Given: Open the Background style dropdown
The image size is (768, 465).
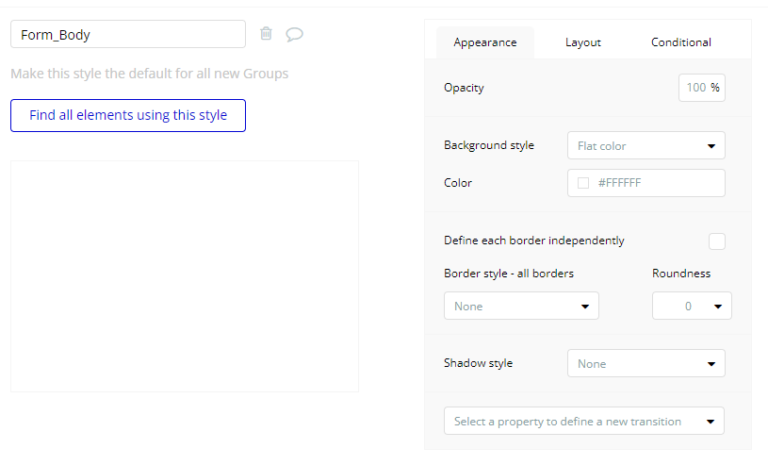Looking at the screenshot, I should (x=645, y=146).
